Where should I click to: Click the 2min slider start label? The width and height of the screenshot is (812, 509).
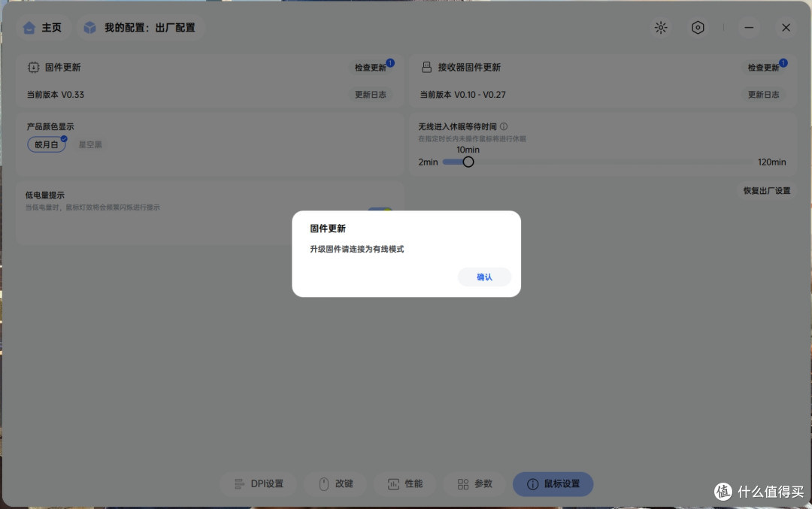pyautogui.click(x=428, y=162)
